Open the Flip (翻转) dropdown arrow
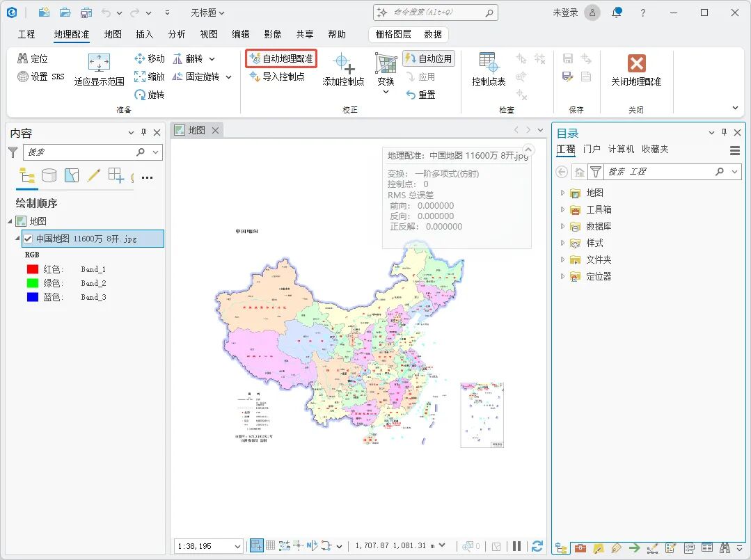Viewport: 751px width, 560px height. click(212, 59)
